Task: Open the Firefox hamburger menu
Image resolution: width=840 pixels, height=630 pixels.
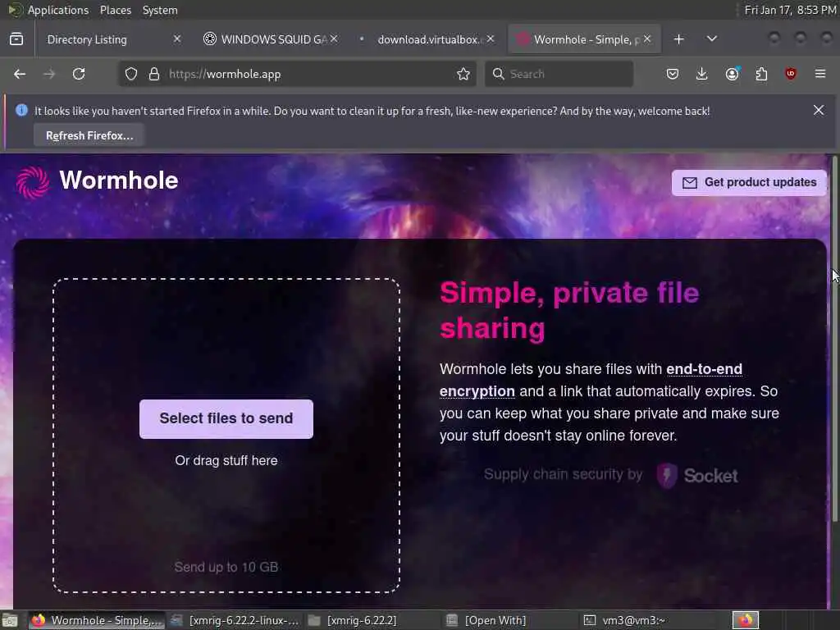Action: pos(820,74)
